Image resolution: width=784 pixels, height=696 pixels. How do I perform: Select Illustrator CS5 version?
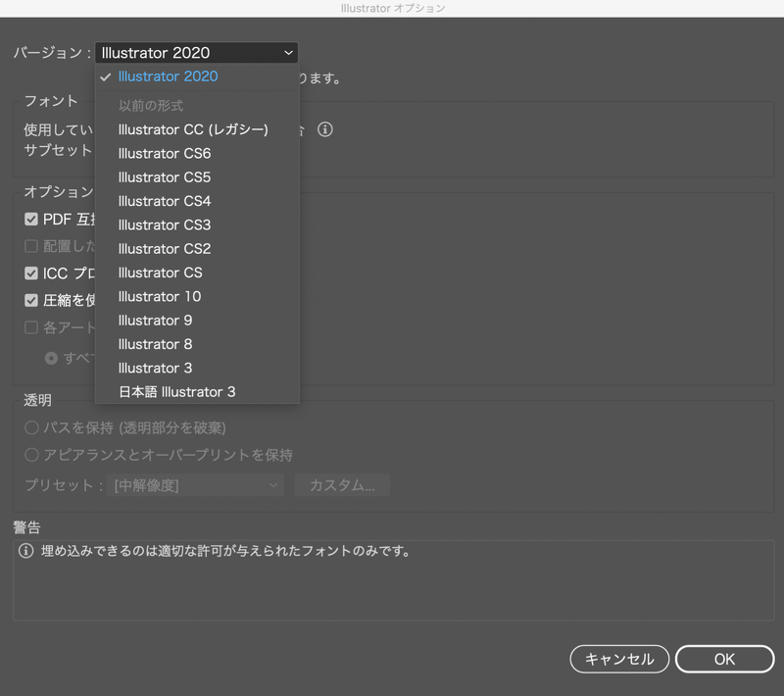coord(164,177)
